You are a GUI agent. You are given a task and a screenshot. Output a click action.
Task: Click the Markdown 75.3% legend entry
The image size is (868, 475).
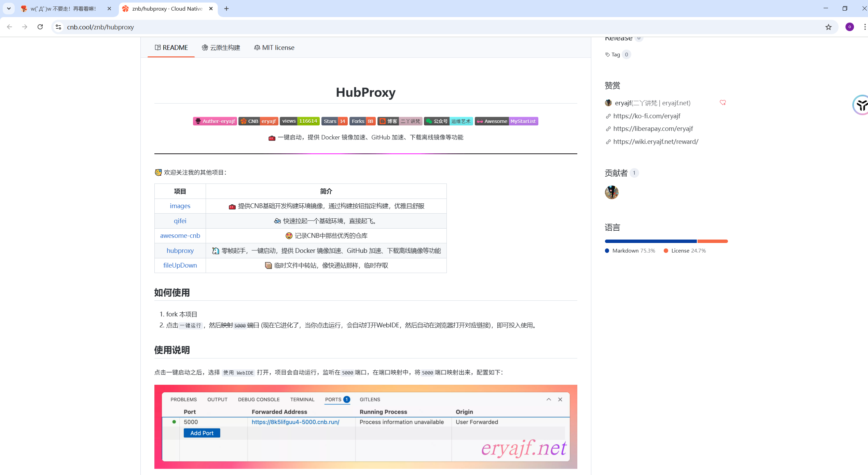630,251
